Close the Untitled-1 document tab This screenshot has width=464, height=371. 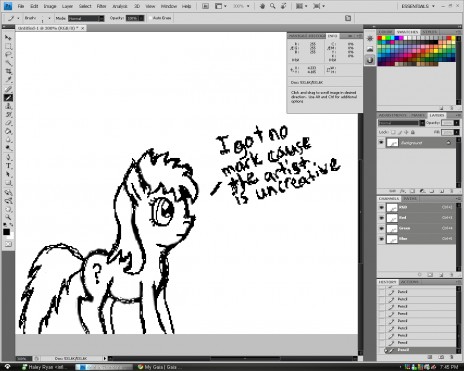tap(83, 28)
